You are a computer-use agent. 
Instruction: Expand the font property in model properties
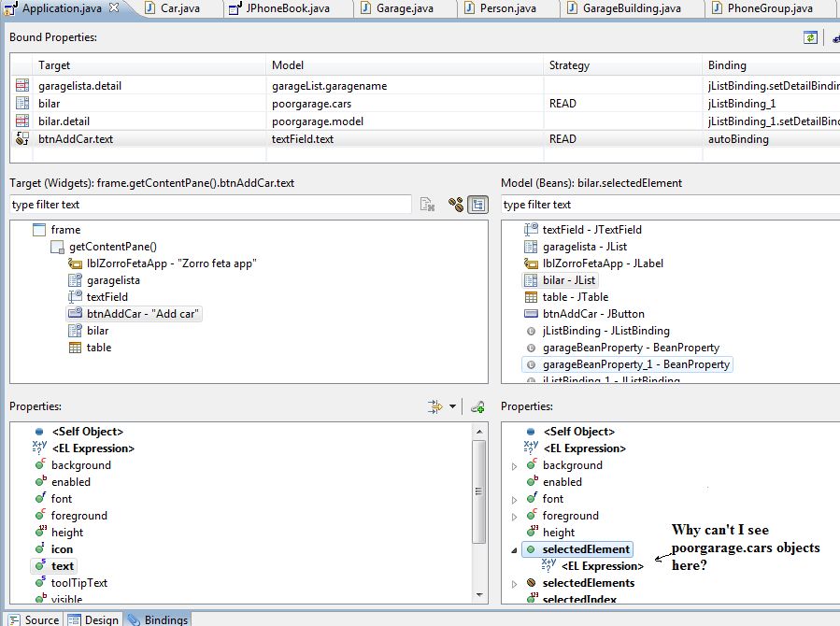pyautogui.click(x=514, y=500)
